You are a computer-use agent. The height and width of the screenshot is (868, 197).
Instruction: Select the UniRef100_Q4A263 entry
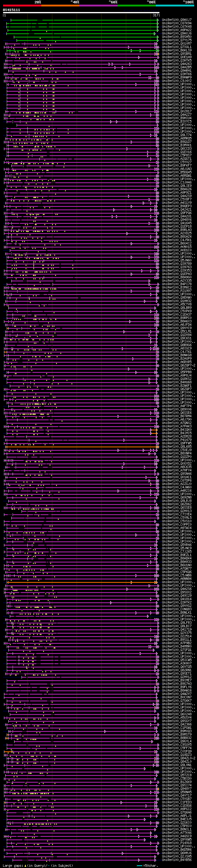[177, 64]
